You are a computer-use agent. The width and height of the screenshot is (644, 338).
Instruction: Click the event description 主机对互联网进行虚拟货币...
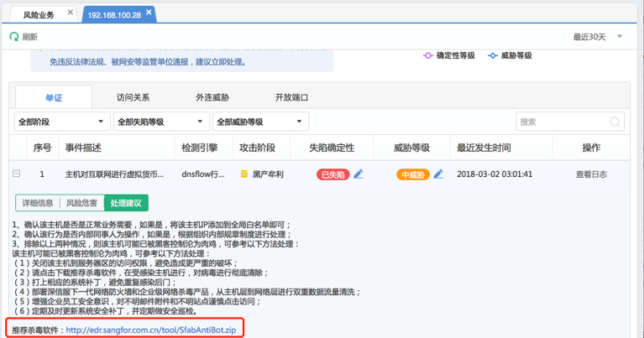click(114, 174)
